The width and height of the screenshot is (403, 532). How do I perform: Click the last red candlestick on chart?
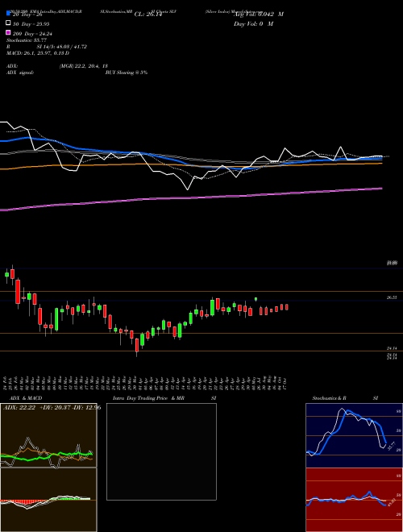coord(287,307)
